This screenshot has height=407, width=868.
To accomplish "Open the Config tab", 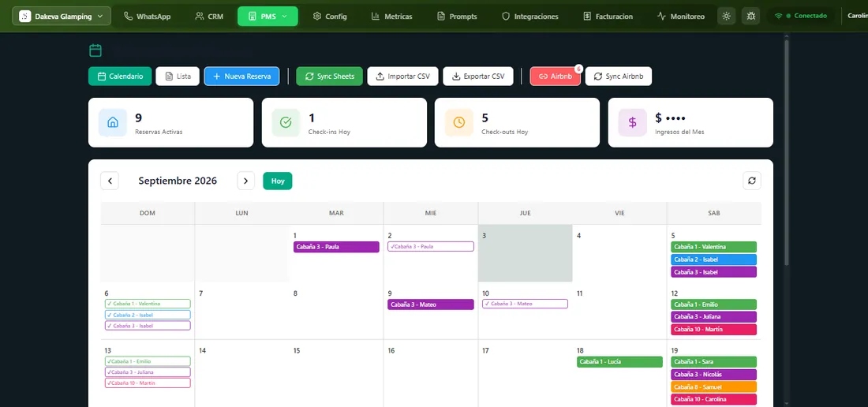I will [x=329, y=16].
